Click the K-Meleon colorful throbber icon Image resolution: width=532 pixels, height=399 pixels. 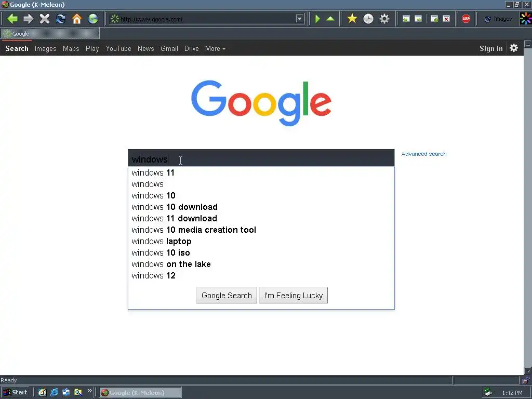pos(526,19)
